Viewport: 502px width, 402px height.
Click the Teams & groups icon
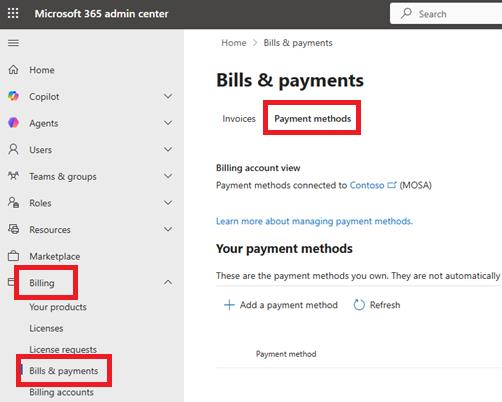[13, 176]
